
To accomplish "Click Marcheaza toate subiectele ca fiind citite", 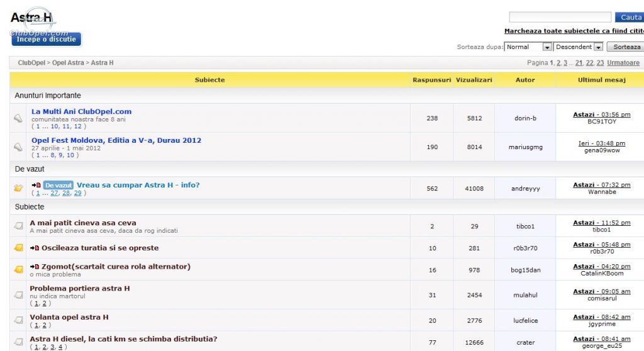I will 574,31.
